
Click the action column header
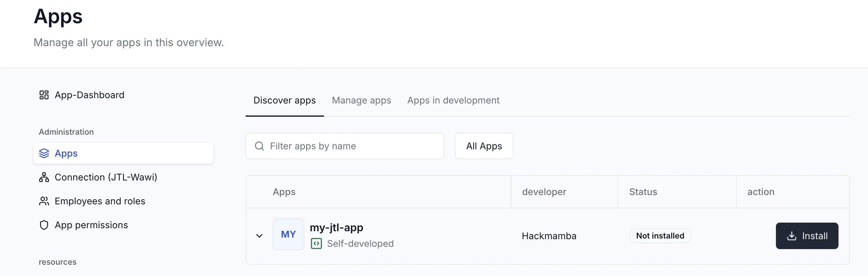(761, 192)
